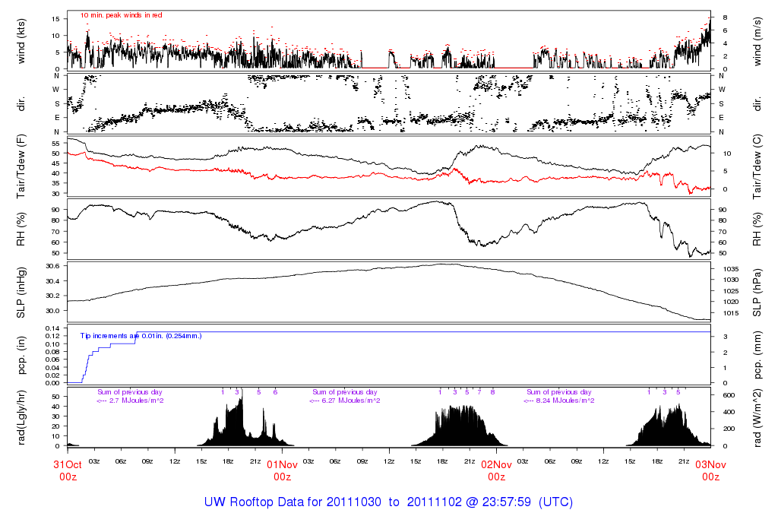Select the 'rad(Lgly/hr)' axis label

pyautogui.click(x=22, y=417)
